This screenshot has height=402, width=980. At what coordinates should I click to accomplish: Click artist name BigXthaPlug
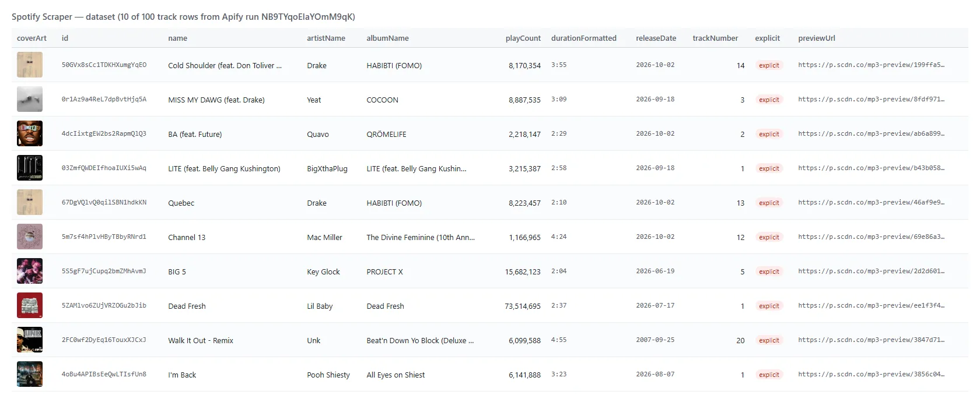coord(327,168)
